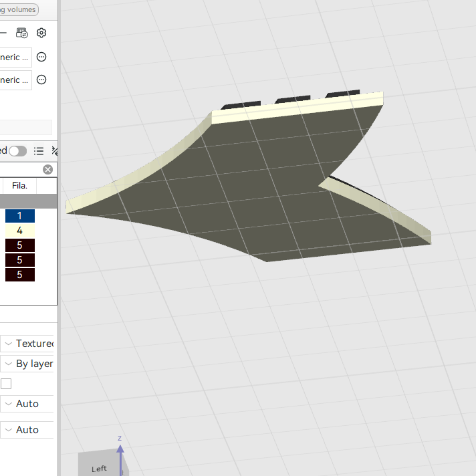The width and height of the screenshot is (476, 476).
Task: Select the second dark filament 5 swatch
Action: click(x=20, y=260)
